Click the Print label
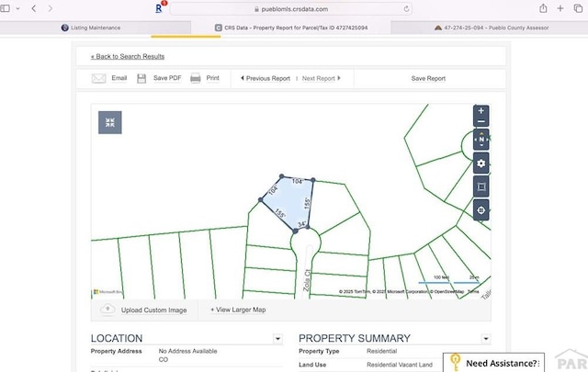Image resolution: width=588 pixels, height=372 pixels. 212,78
